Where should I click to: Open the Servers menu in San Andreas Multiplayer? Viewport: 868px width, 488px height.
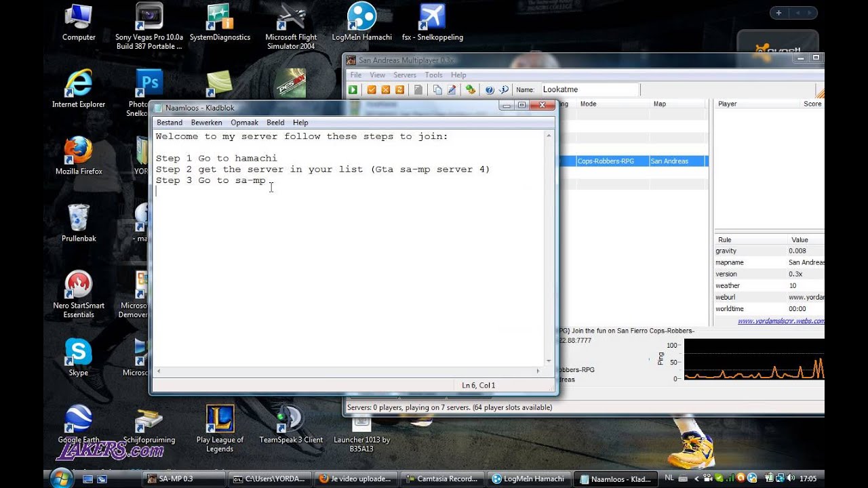[405, 75]
